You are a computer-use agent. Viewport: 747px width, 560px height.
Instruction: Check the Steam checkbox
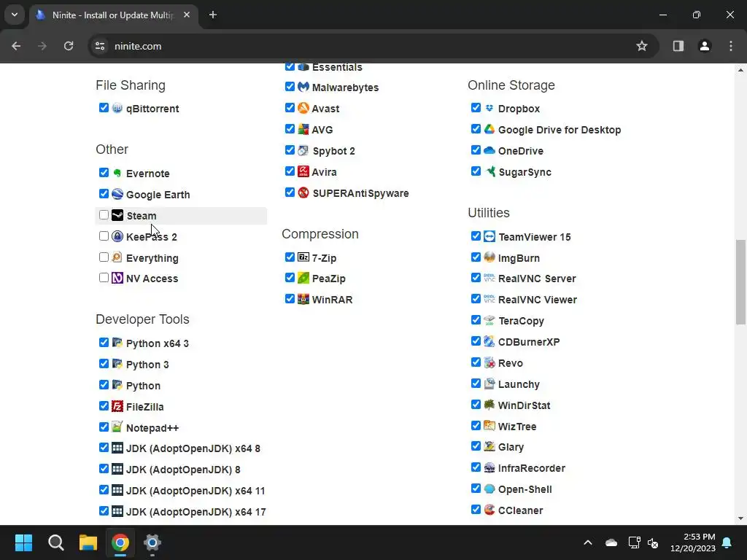[104, 215]
